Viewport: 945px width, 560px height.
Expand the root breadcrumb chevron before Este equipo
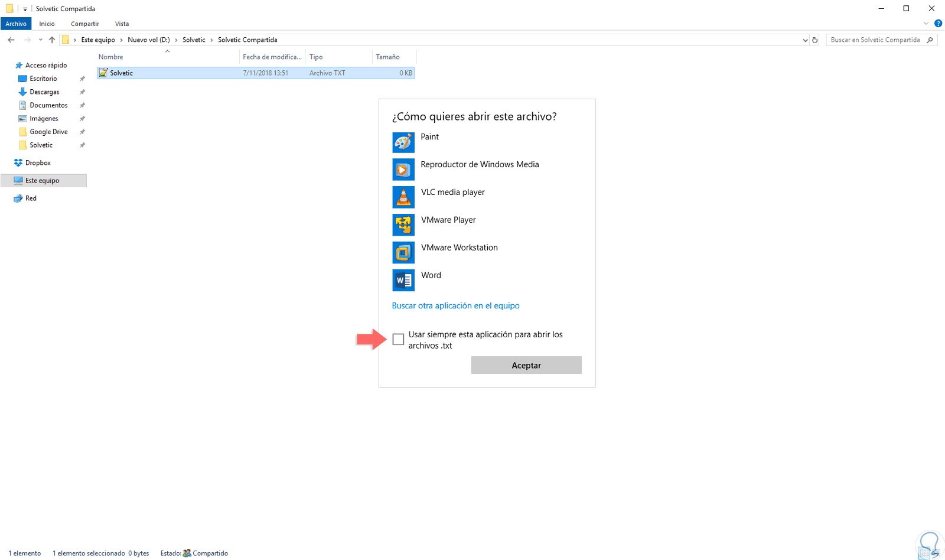(75, 40)
